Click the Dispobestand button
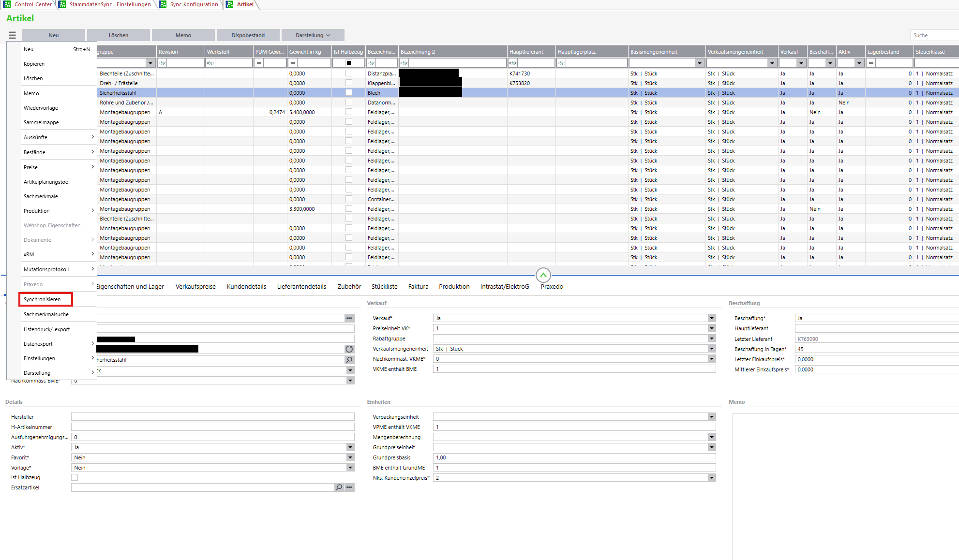 coord(248,35)
